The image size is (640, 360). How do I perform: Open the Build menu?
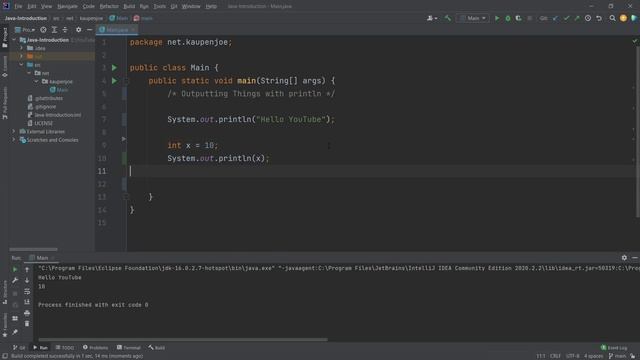click(x=129, y=7)
